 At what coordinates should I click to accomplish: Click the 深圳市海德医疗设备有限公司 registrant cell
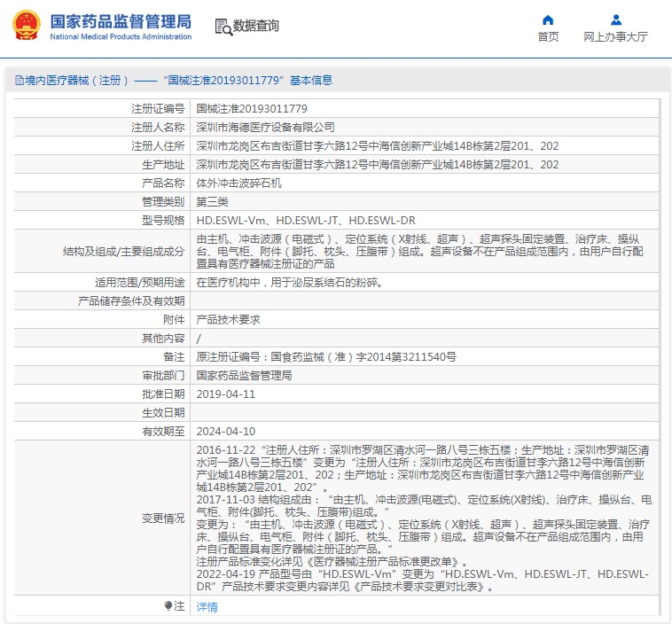click(425, 128)
